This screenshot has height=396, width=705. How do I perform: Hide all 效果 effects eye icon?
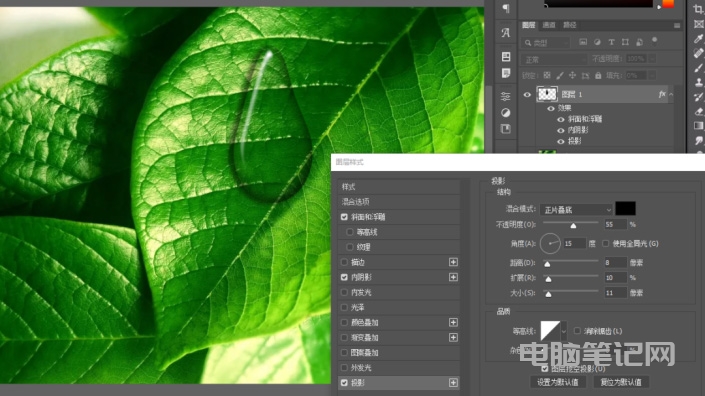coord(551,108)
